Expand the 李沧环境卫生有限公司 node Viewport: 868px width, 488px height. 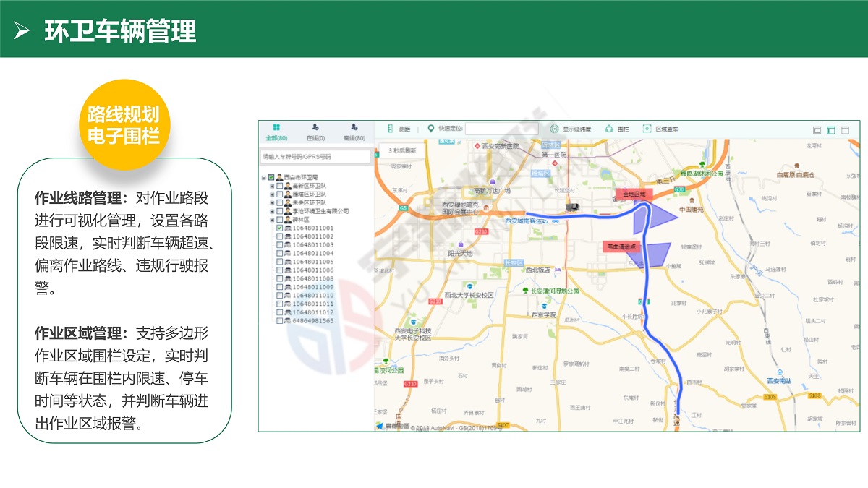271,211
